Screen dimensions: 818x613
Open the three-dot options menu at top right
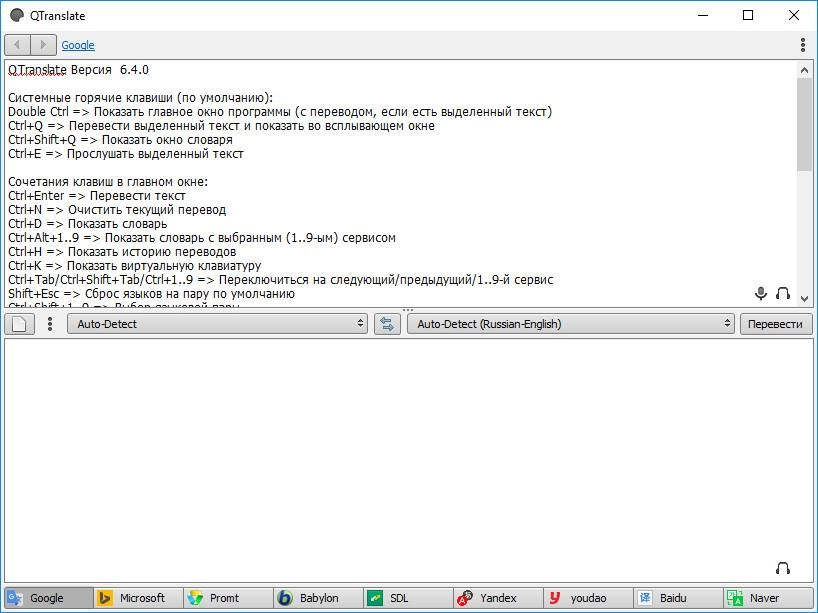click(803, 45)
